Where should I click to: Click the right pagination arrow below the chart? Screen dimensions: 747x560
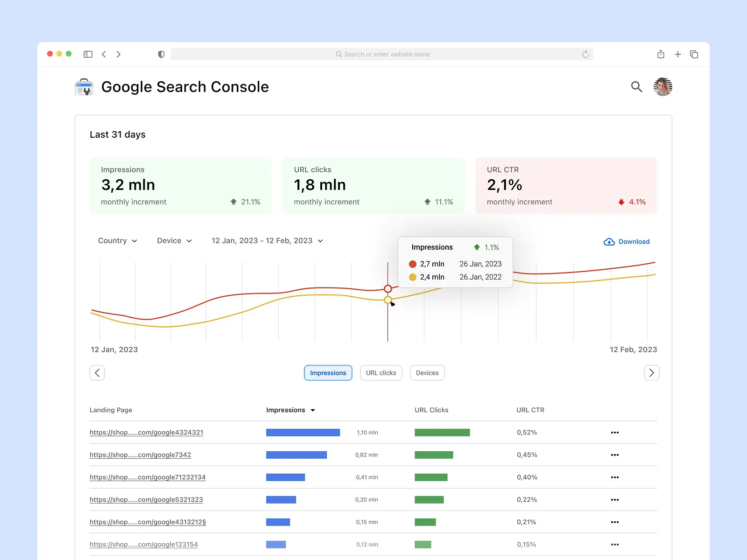651,372
